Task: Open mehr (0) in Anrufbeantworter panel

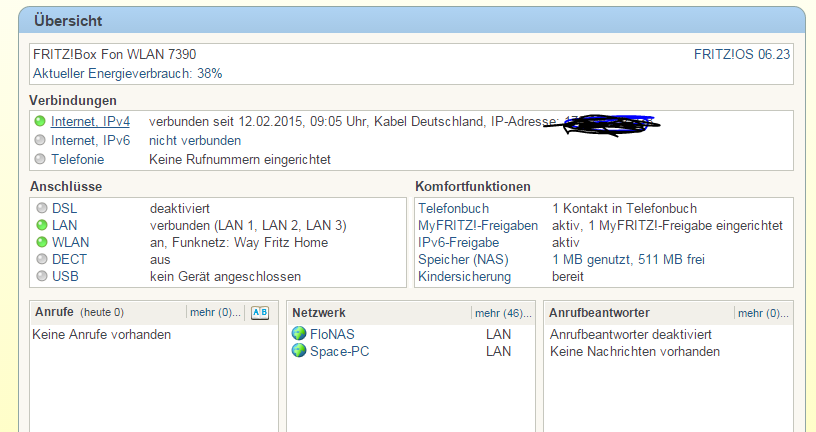Action: point(763,313)
